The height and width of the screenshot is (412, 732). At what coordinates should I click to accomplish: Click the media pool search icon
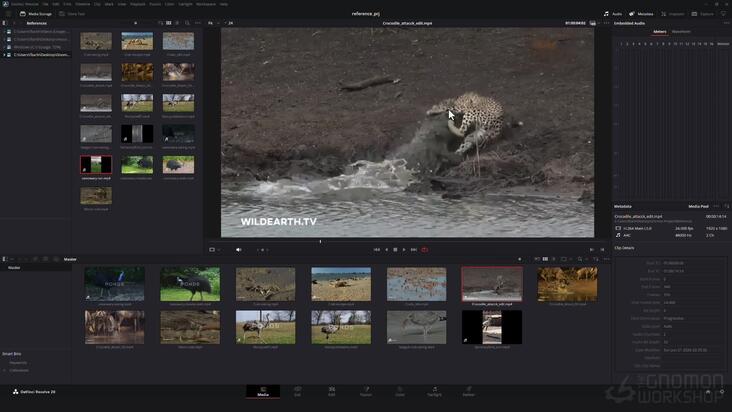click(580, 259)
